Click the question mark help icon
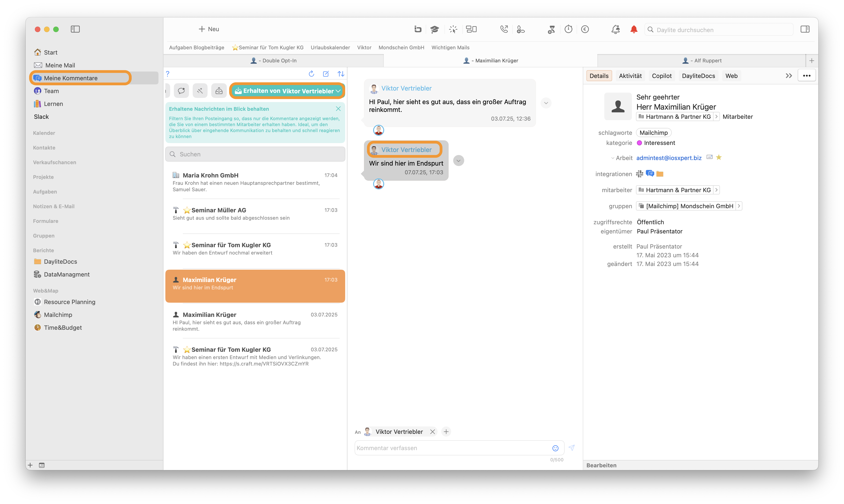This screenshot has width=844, height=504. 167,74
